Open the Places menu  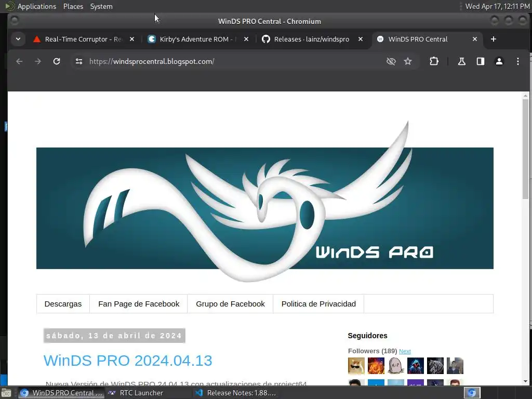[x=73, y=6]
